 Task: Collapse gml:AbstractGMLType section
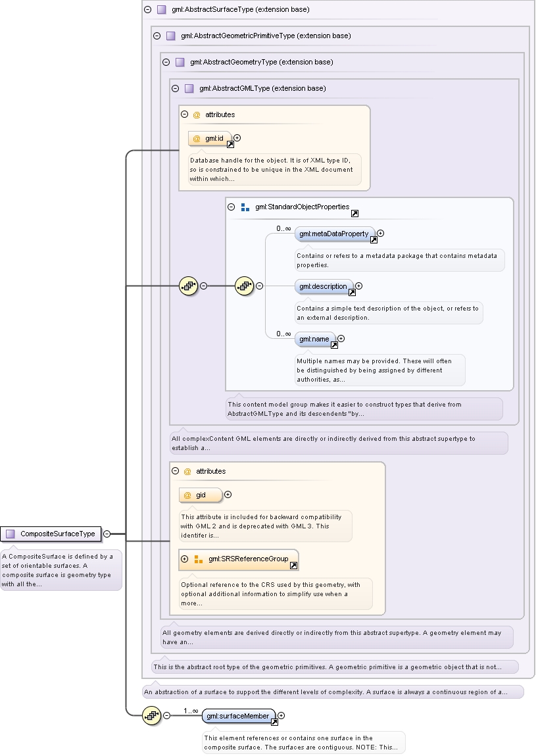(176, 88)
